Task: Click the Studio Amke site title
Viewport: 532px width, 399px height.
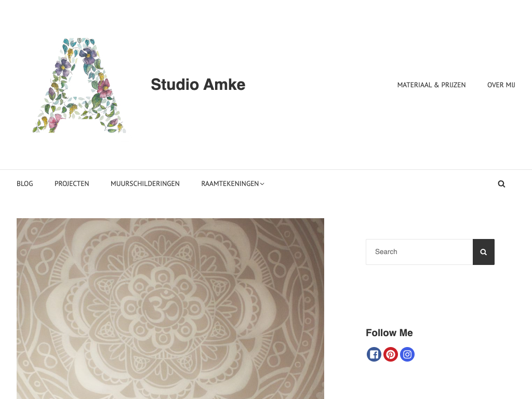Action: pyautogui.click(x=198, y=85)
